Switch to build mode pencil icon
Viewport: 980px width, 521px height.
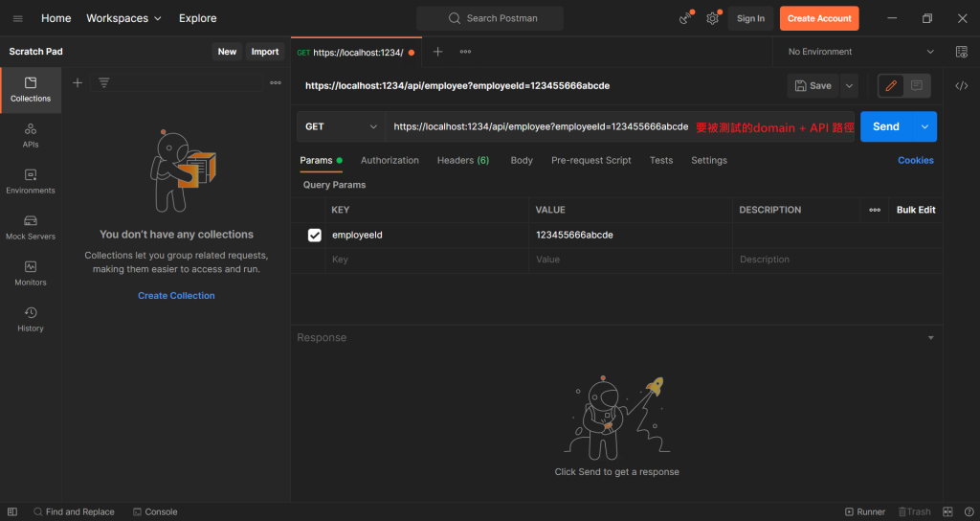[891, 85]
